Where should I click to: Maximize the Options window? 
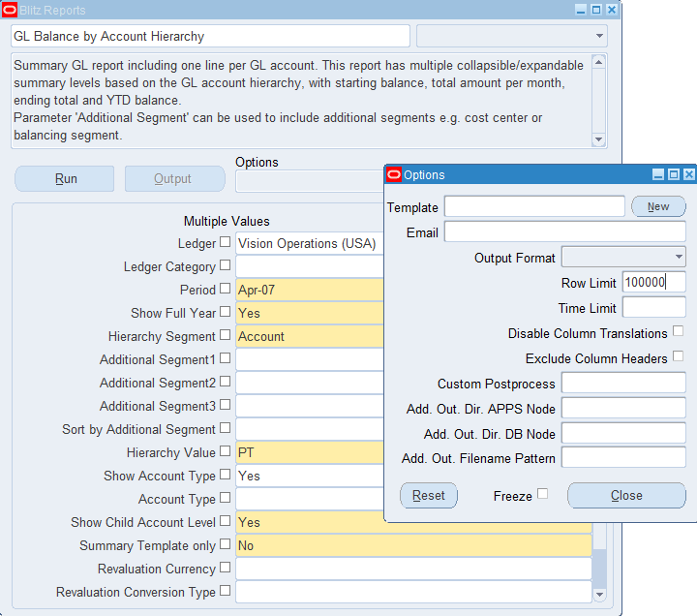coord(674,174)
